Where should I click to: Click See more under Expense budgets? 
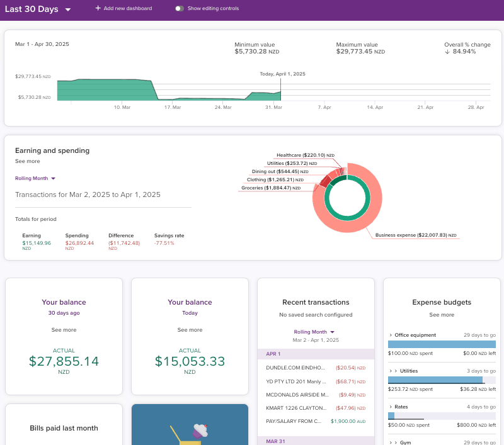tap(442, 315)
